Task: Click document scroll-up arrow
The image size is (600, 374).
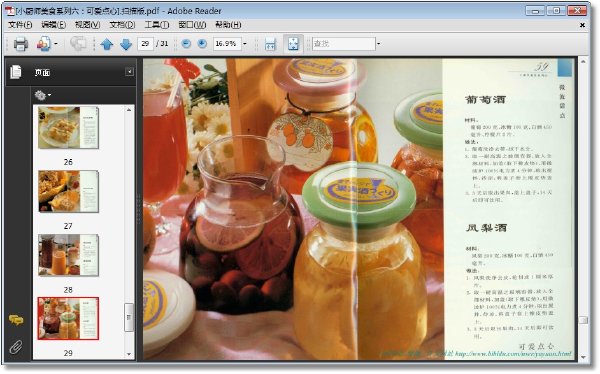Action: 583,61
